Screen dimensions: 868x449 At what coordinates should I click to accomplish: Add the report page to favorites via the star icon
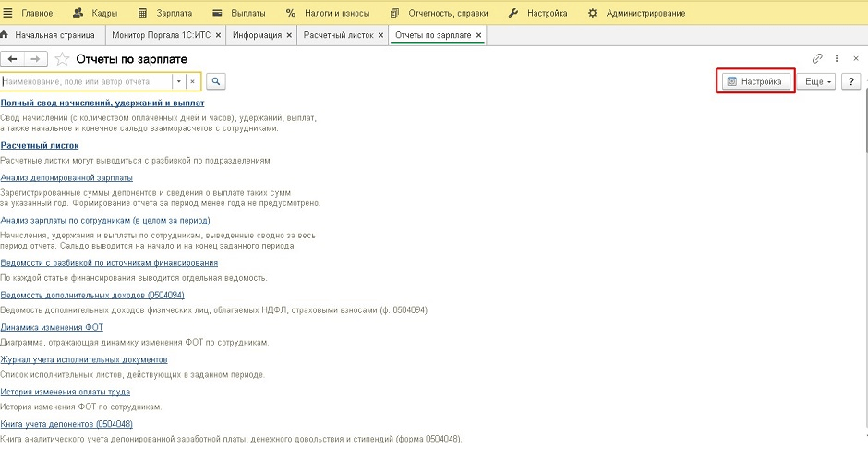(x=62, y=59)
